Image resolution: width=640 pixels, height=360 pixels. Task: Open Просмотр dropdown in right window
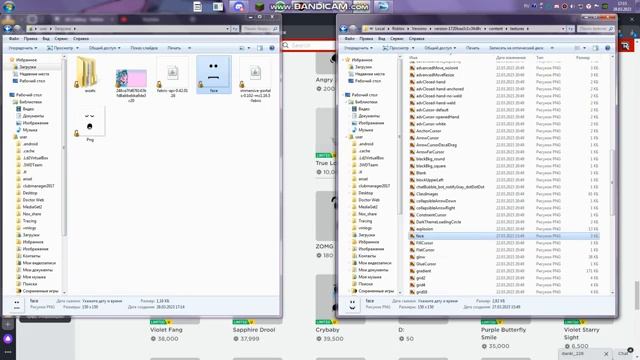398,48
